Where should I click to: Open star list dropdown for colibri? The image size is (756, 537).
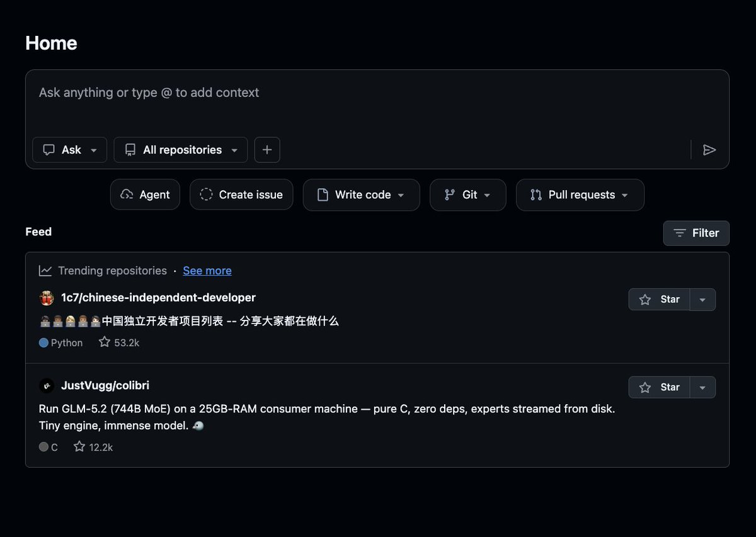702,387
